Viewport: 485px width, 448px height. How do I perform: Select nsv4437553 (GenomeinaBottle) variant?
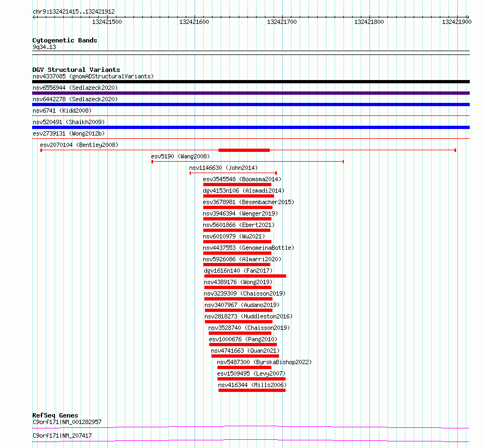pyautogui.click(x=248, y=248)
